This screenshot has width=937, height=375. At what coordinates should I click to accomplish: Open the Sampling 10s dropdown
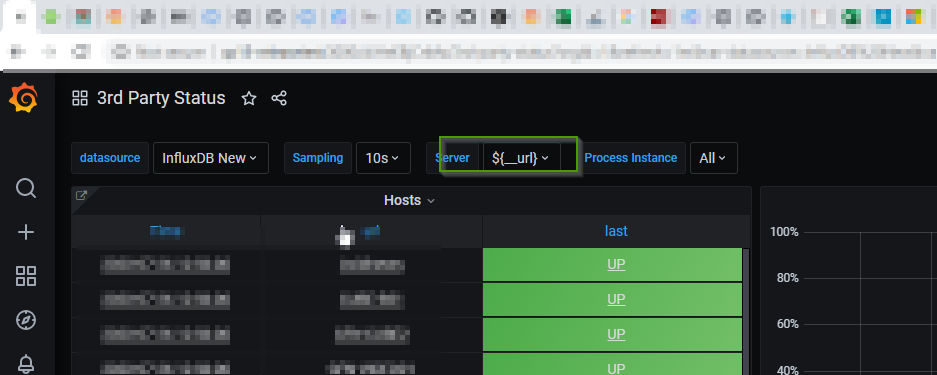pos(382,158)
